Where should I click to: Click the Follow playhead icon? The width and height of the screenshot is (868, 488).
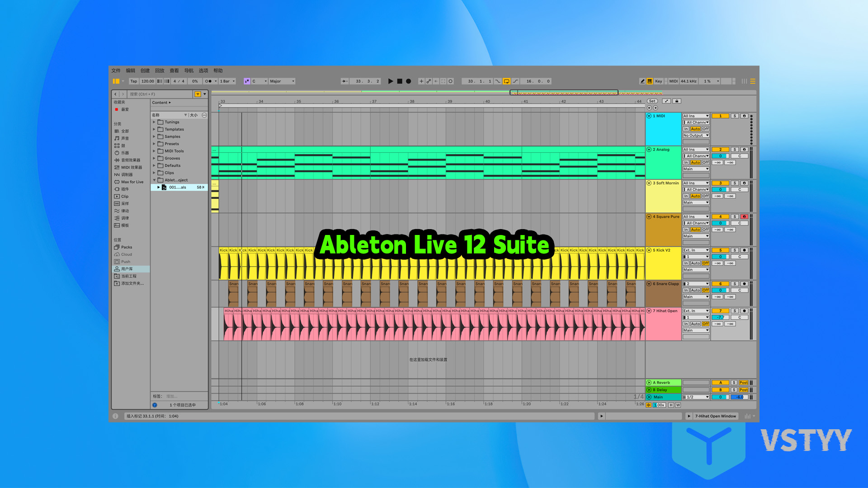(344, 81)
